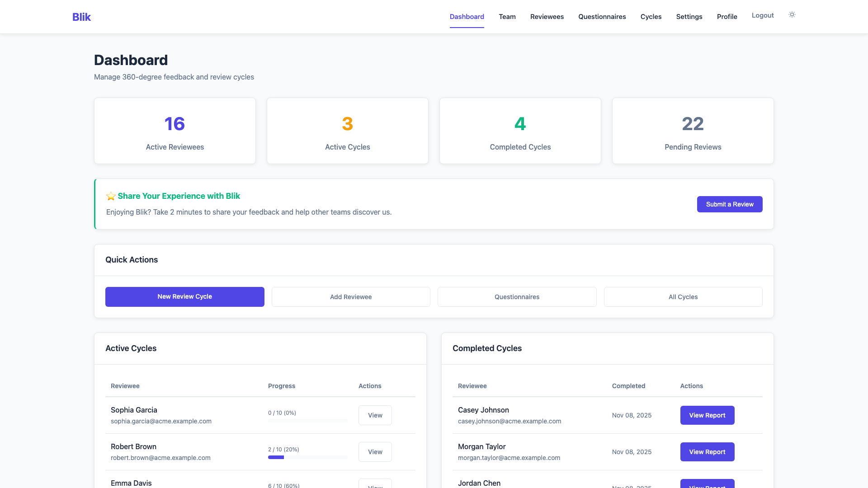Log out of Blik
868x488 pixels.
tap(763, 15)
